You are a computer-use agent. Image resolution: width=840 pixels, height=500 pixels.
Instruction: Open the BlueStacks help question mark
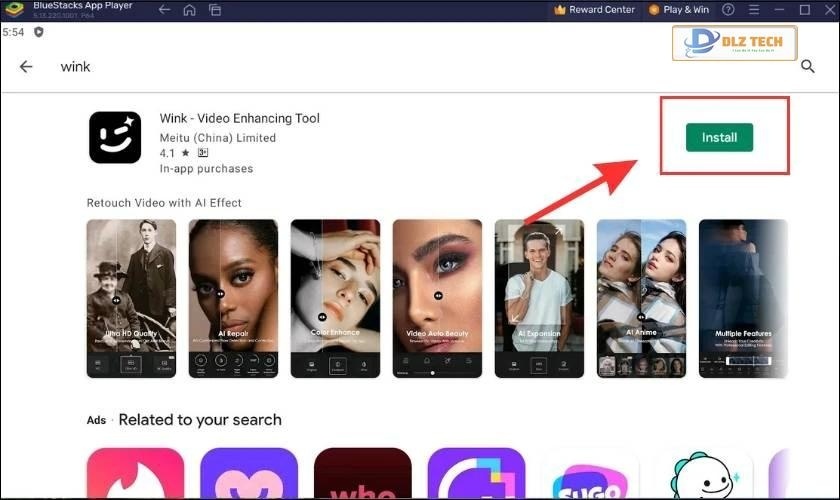730,10
